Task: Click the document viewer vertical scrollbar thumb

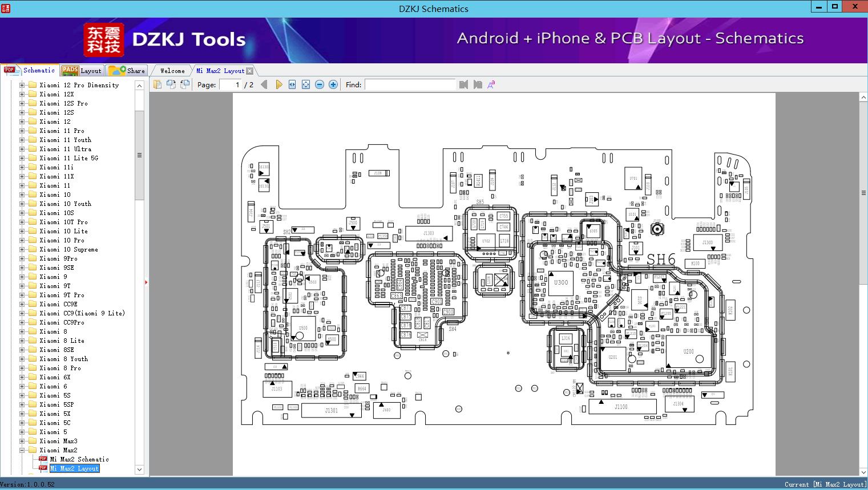Action: [x=863, y=193]
